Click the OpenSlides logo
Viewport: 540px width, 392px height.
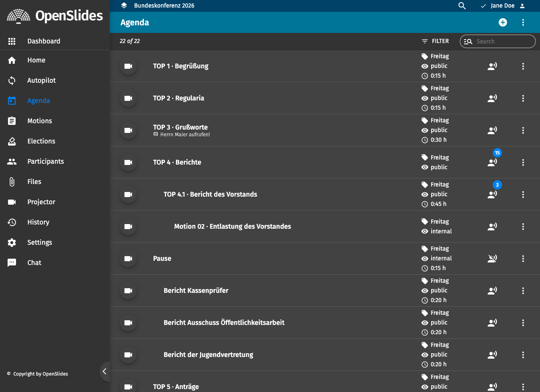coord(55,16)
